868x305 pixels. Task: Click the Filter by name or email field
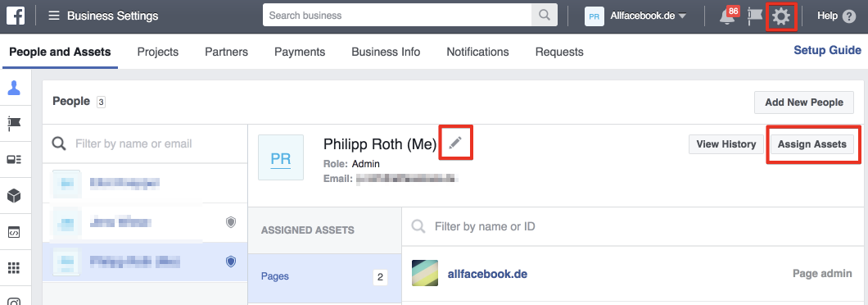click(x=145, y=143)
